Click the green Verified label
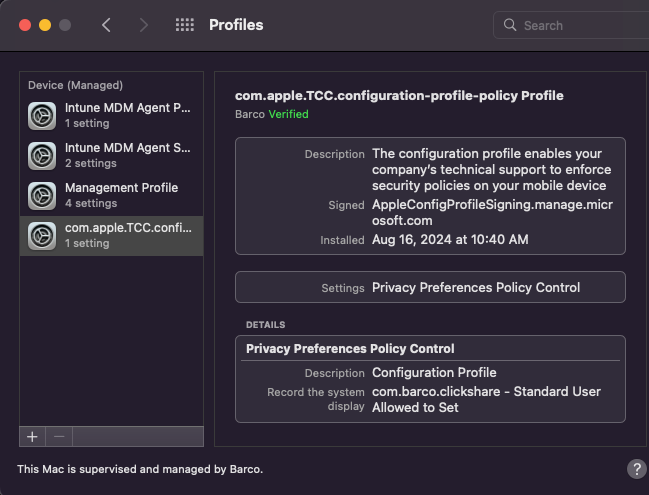Image resolution: width=649 pixels, height=495 pixels. (x=288, y=114)
